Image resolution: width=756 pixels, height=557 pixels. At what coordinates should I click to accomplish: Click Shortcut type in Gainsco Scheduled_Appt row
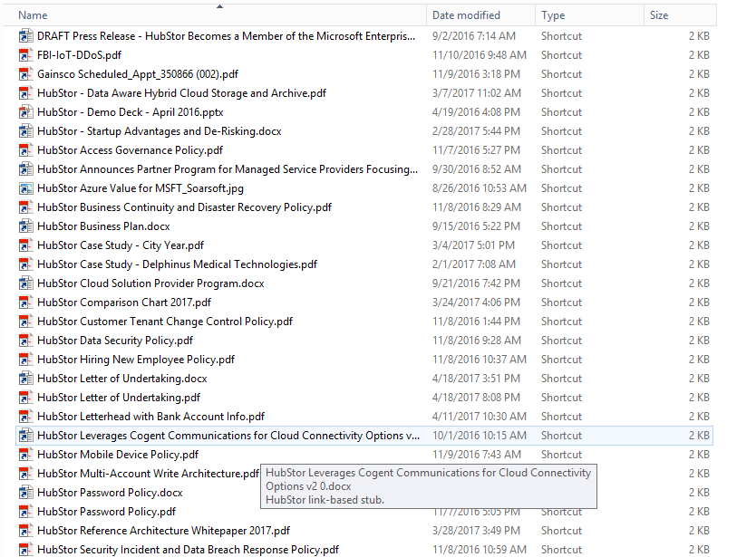pyautogui.click(x=561, y=74)
